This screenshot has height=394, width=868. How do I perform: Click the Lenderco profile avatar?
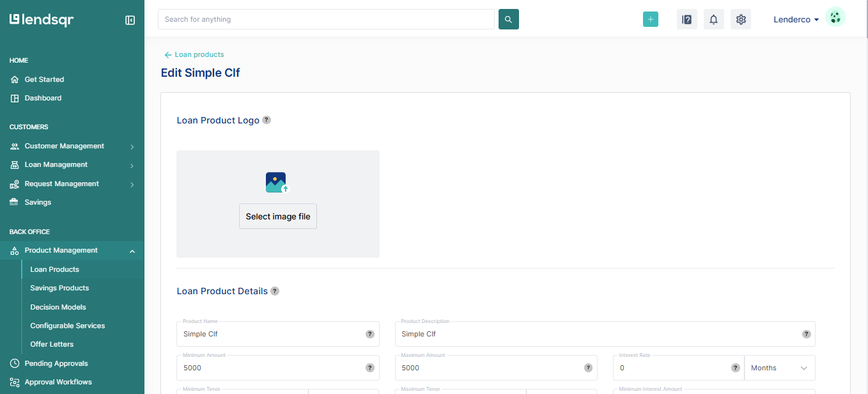pyautogui.click(x=835, y=17)
